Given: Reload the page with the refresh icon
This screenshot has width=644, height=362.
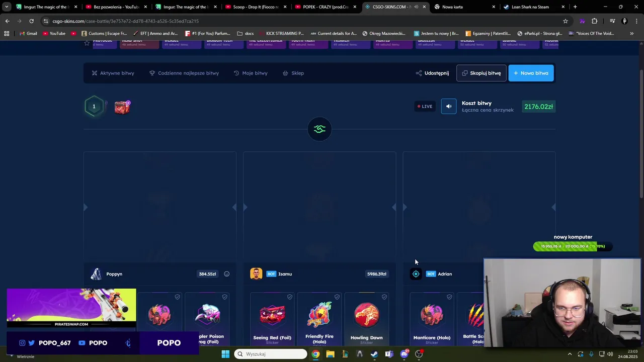Looking at the screenshot, I should 31,21.
